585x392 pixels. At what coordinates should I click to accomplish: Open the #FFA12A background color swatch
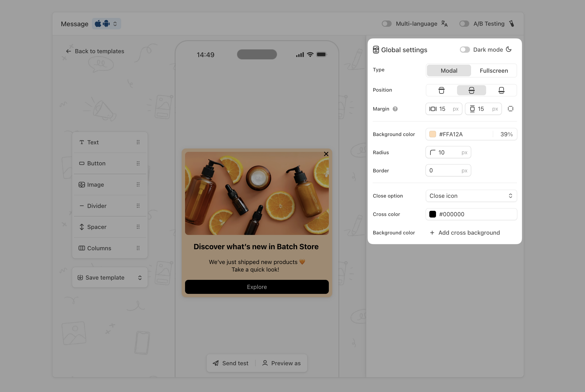click(432, 134)
